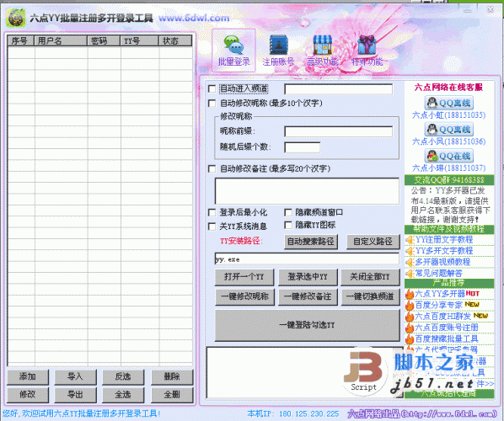Click the 一键切换频道 button
Viewport: 504px width, 421px height.
click(x=370, y=296)
